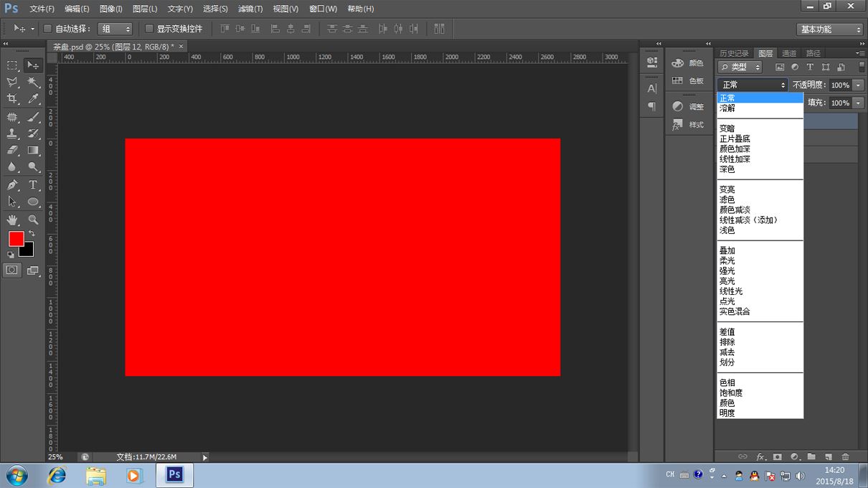The width and height of the screenshot is (868, 488).
Task: Open the Move tool preset picker arrow
Action: pos(32,29)
